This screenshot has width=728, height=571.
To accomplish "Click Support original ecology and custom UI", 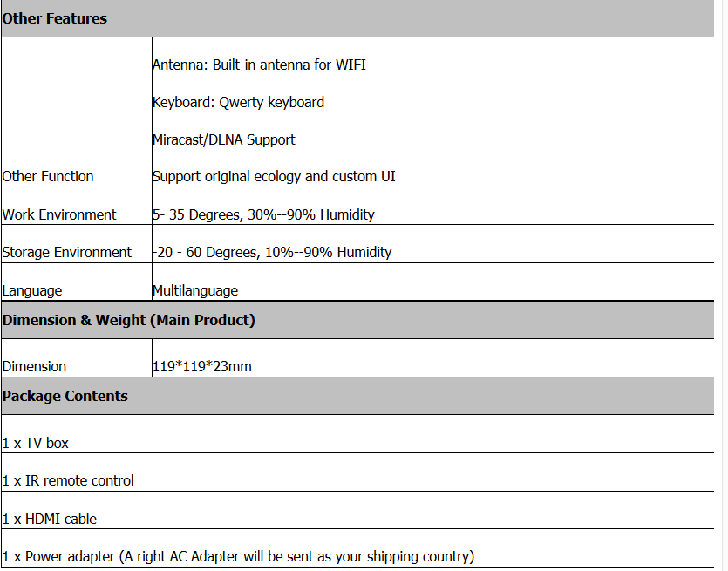I will [274, 176].
